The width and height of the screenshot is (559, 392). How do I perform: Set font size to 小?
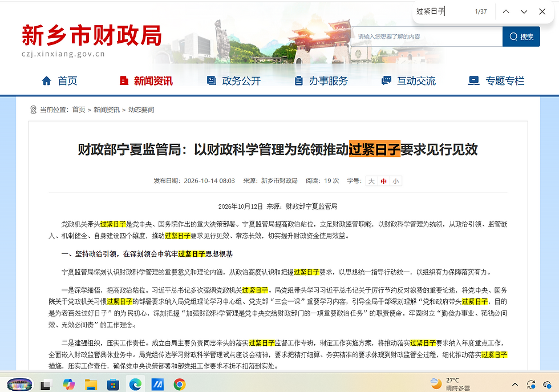point(396,181)
